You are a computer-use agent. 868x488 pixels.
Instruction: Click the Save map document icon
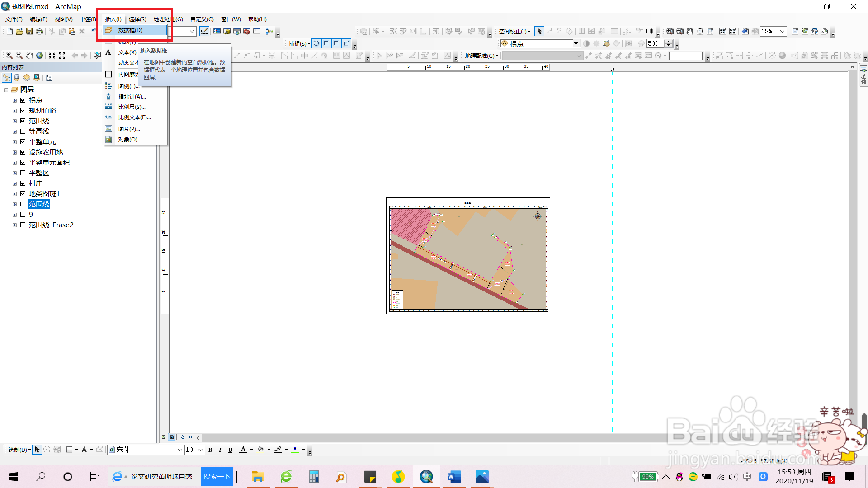(29, 31)
